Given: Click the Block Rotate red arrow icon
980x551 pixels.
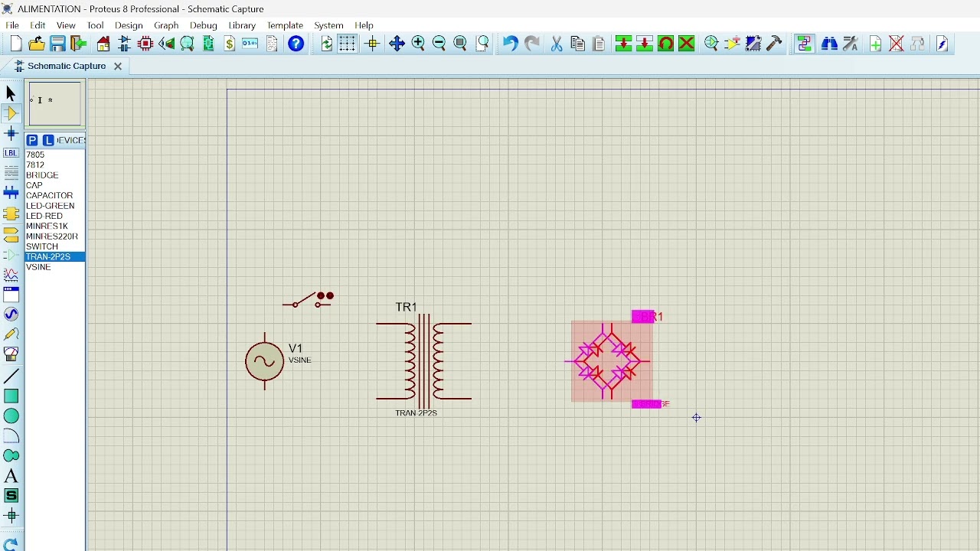Looking at the screenshot, I should point(666,44).
